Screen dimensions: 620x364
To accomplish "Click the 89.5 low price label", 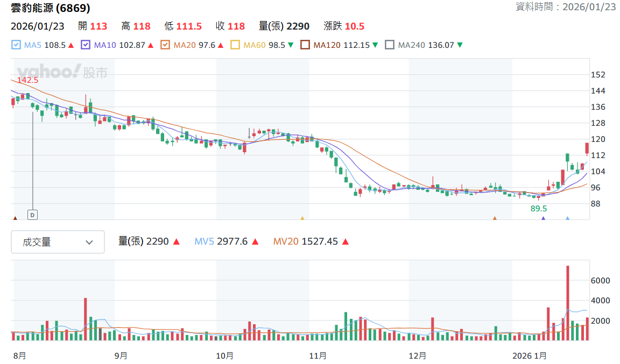I will click(539, 209).
